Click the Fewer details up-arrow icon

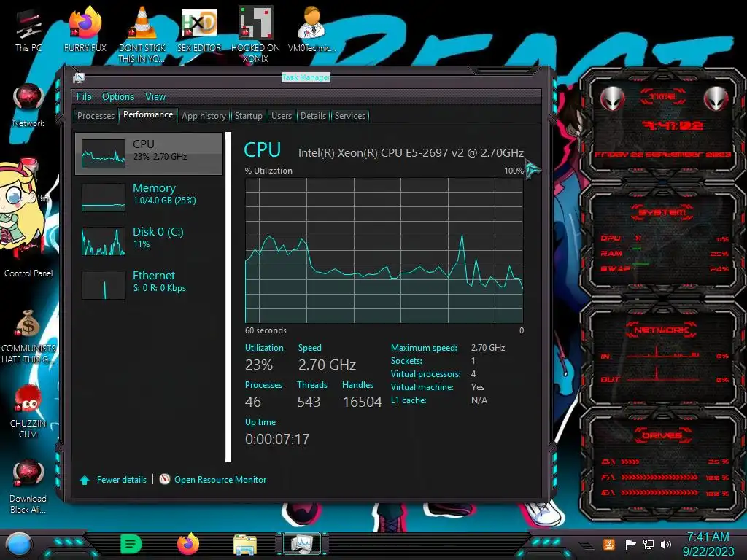point(85,480)
